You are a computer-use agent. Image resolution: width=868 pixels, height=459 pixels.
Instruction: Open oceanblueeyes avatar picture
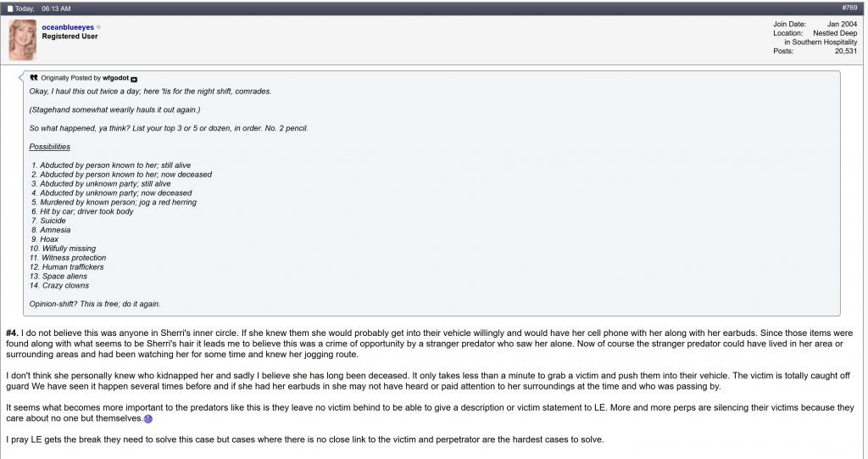[22, 40]
